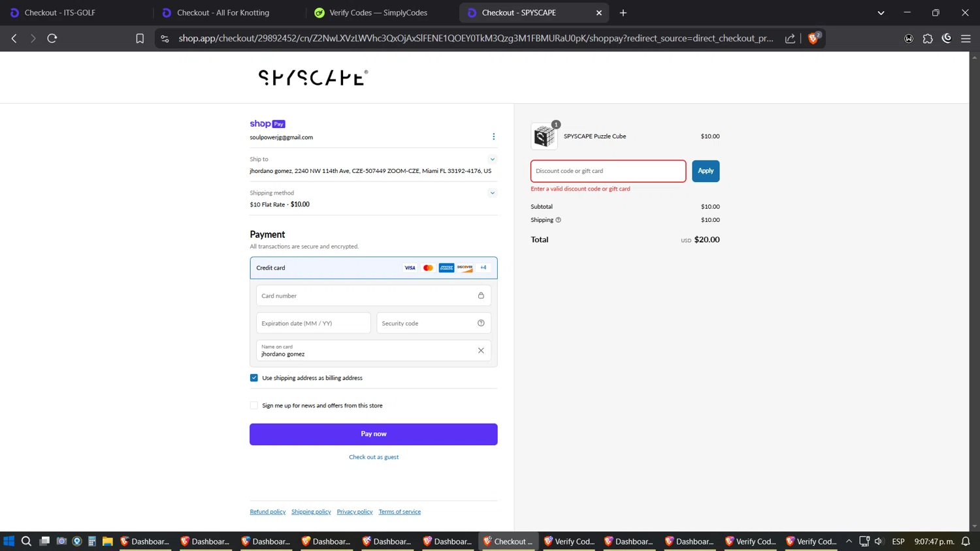
Task: Open the calculator app on the taskbar
Action: [x=92, y=541]
